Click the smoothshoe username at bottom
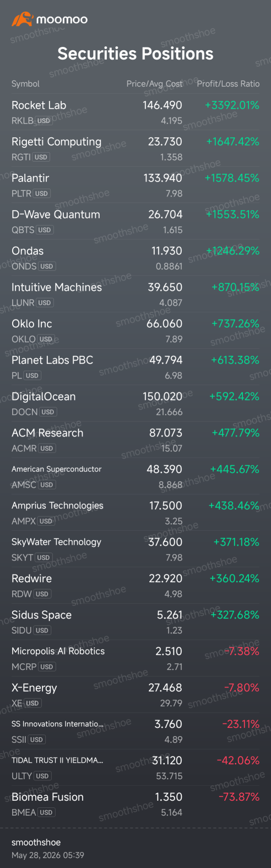 click(x=36, y=843)
